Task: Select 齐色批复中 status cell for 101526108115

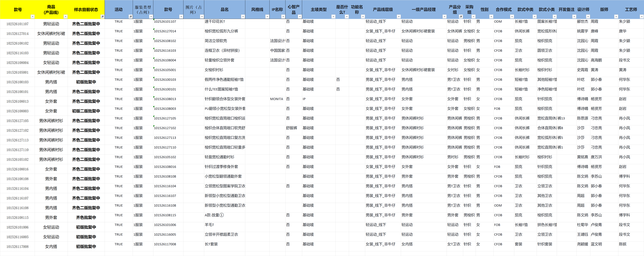Action: click(x=86, y=217)
